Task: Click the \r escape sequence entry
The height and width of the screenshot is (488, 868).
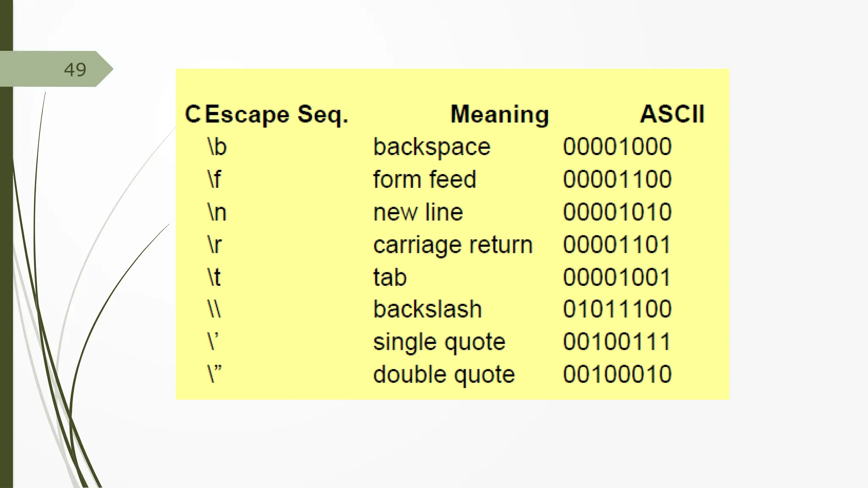Action: pos(214,245)
